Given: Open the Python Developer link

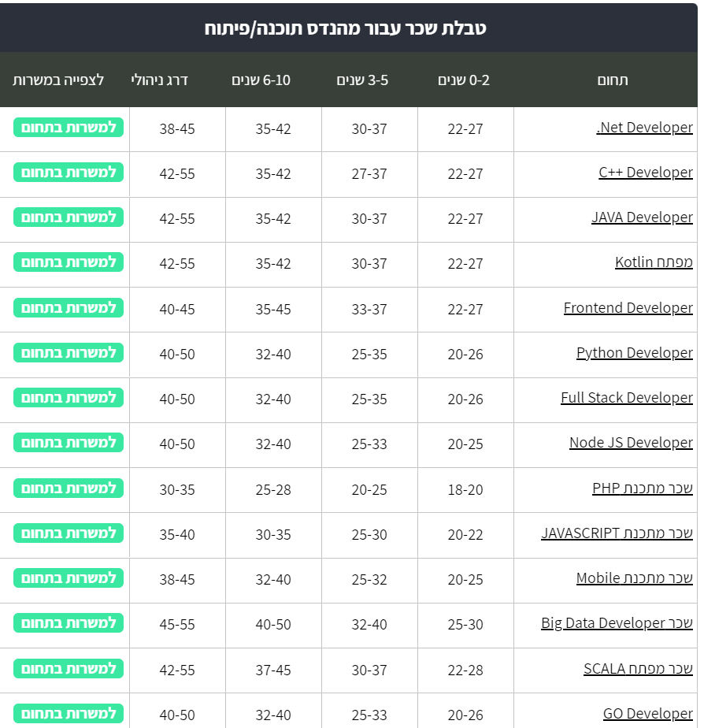Looking at the screenshot, I should point(634,353).
